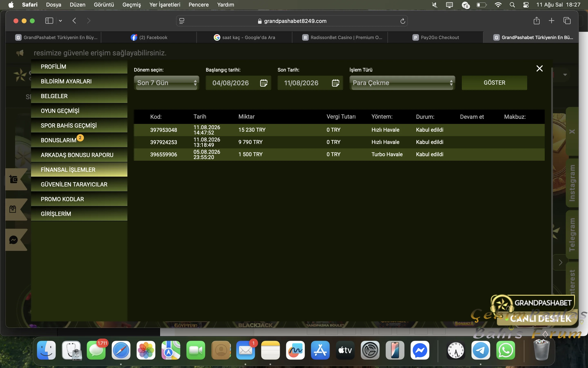The width and height of the screenshot is (588, 368).
Task: Open System Settings from the Dock
Action: tap(370, 350)
